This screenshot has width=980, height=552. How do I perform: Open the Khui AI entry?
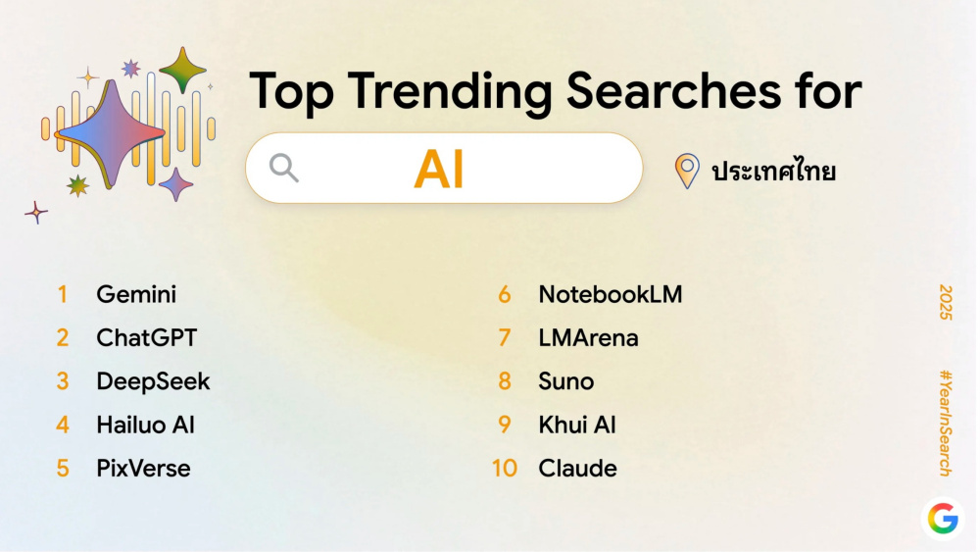577,426
